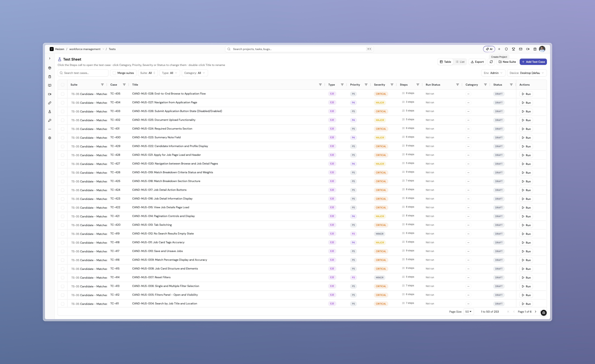The image size is (595, 364).
Task: Open the Run Status column filter icon
Action: [x=457, y=85]
